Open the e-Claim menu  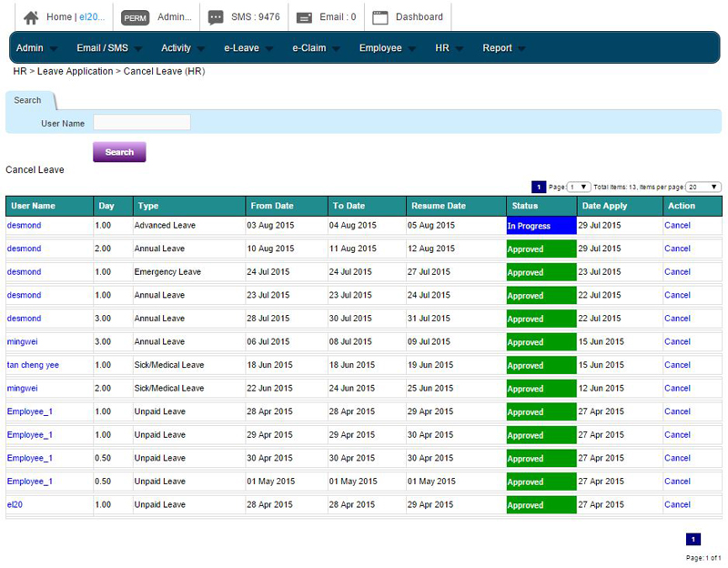[316, 48]
